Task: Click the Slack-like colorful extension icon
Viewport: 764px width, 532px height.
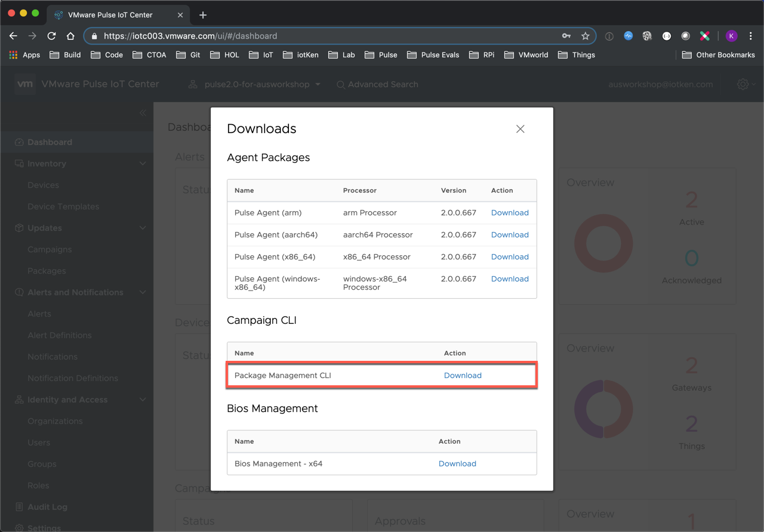Action: coord(705,36)
